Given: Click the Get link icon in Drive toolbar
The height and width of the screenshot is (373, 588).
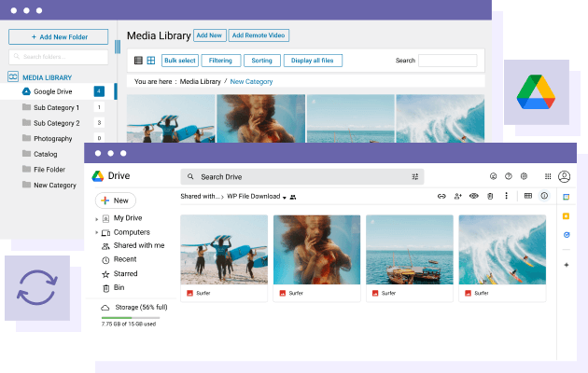Looking at the screenshot, I should coord(441,196).
